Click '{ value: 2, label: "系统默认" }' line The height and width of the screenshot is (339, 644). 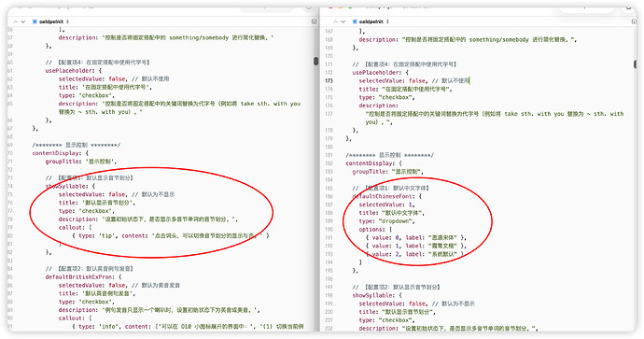point(414,254)
